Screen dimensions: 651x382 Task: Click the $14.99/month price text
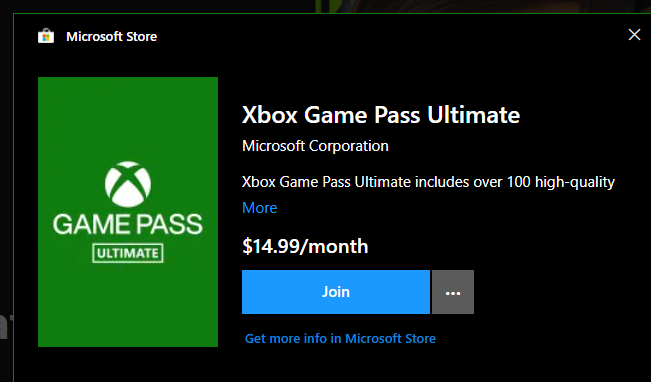click(305, 246)
